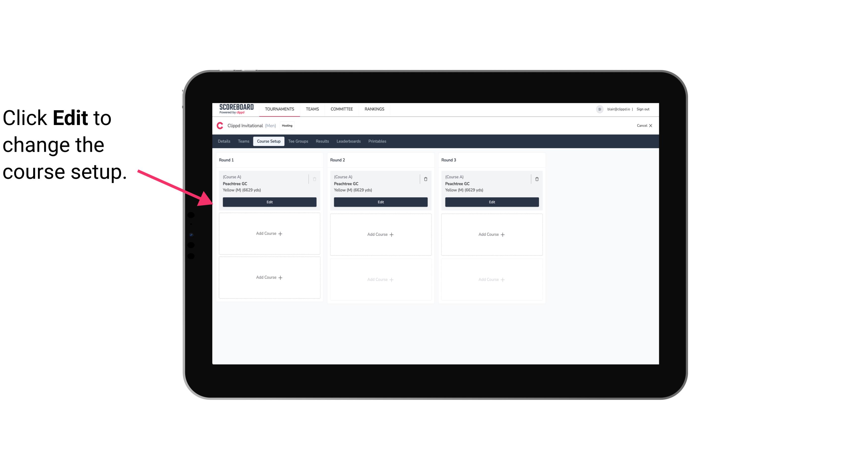Click delete icon for Round 1 course

[314, 179]
